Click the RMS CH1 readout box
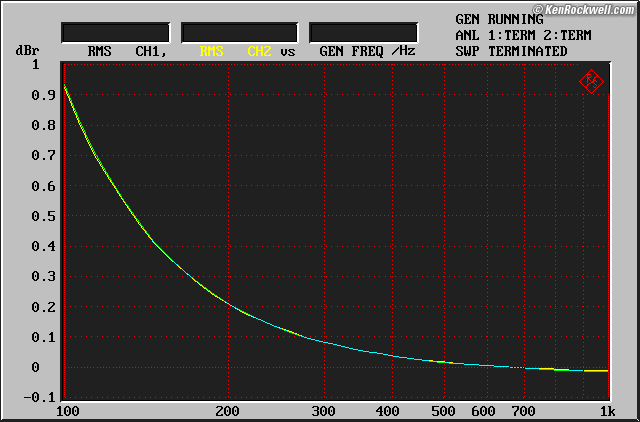This screenshot has width=640, height=422. [116, 33]
